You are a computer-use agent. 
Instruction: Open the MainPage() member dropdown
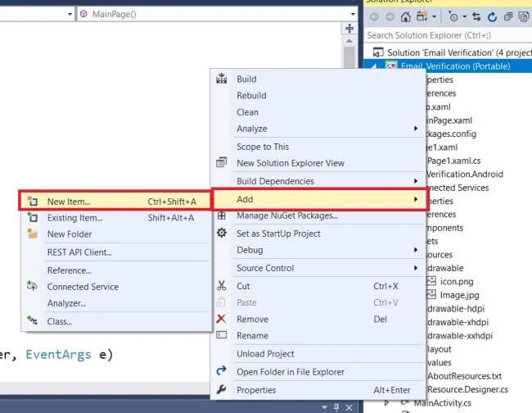pyautogui.click(x=353, y=14)
